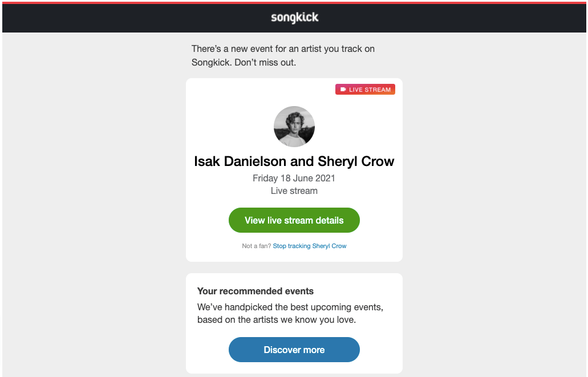This screenshot has width=588, height=377.
Task: Click the event notification intro text
Action: (x=283, y=55)
